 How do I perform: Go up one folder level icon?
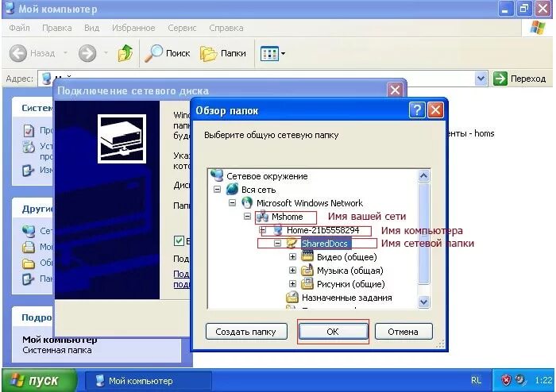(x=125, y=53)
